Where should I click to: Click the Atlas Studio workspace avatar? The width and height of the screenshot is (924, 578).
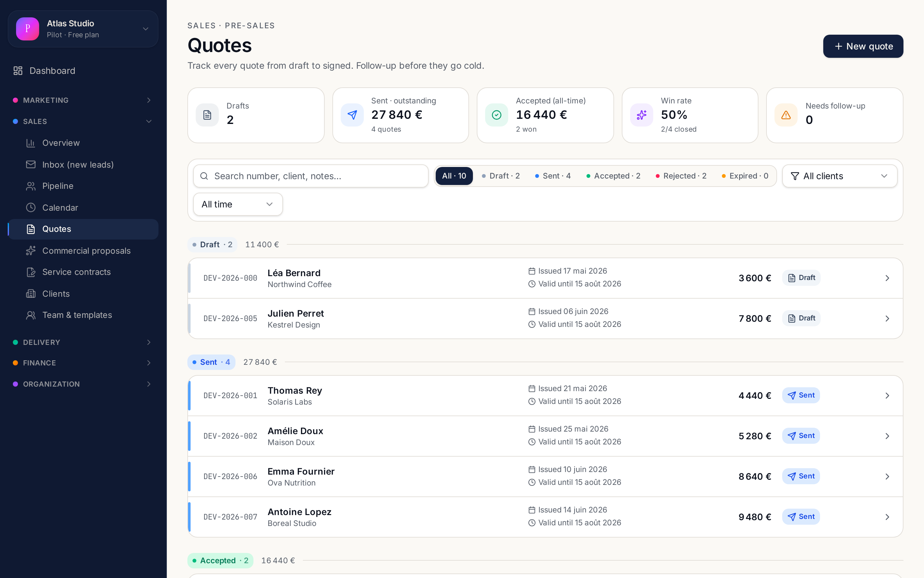point(28,29)
